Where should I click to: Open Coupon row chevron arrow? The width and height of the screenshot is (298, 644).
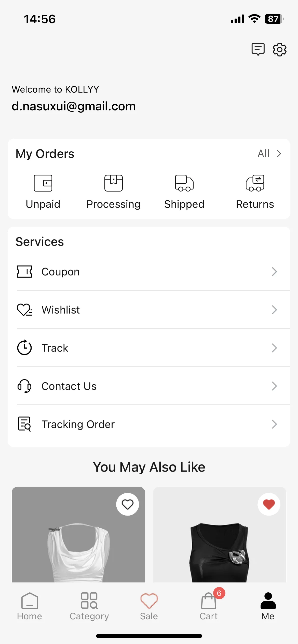coord(274,272)
